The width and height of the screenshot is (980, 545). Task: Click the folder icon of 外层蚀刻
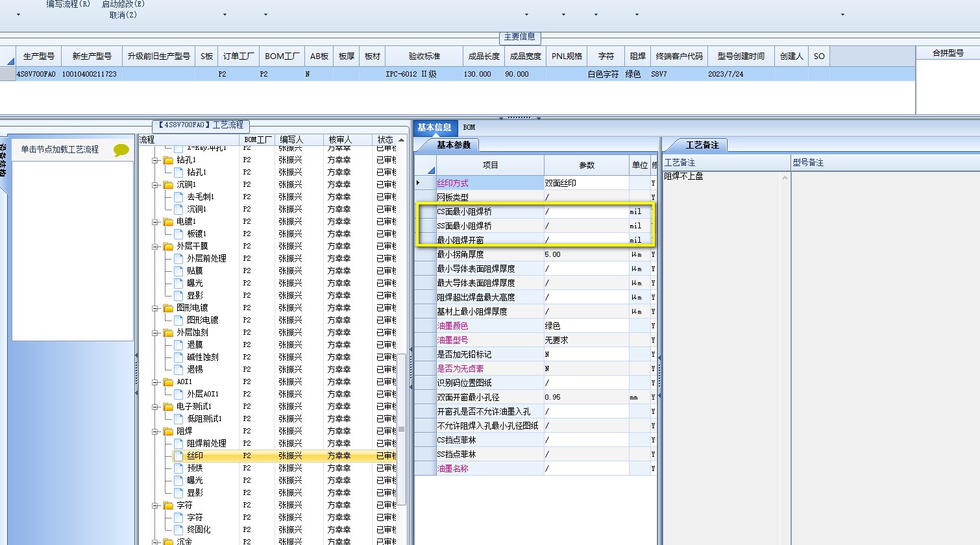[x=168, y=332]
